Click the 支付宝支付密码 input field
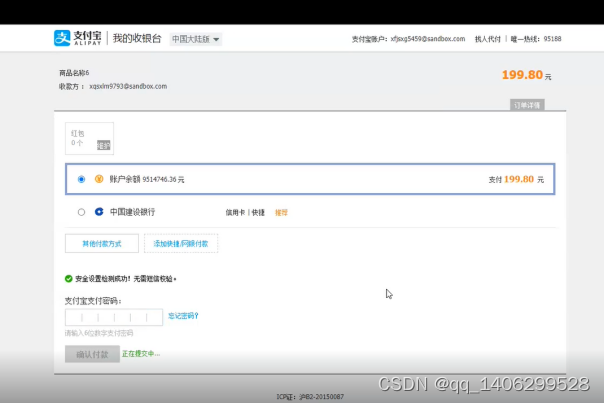 (114, 317)
